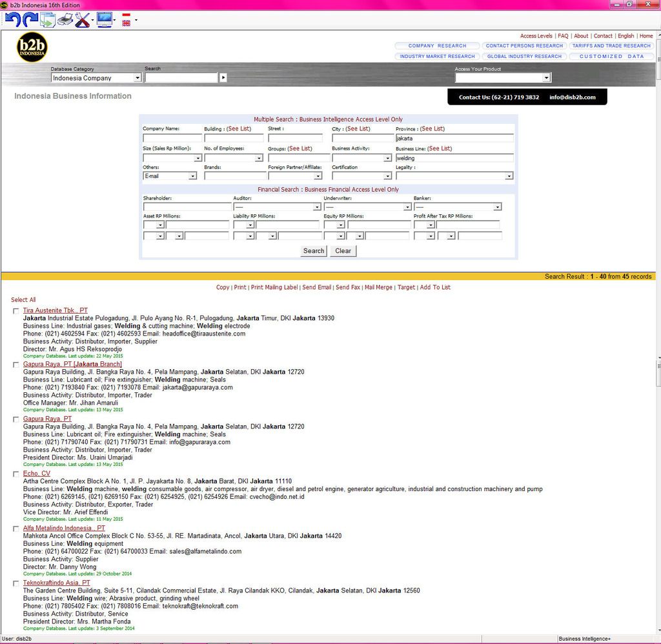Click the Home link

coord(646,36)
